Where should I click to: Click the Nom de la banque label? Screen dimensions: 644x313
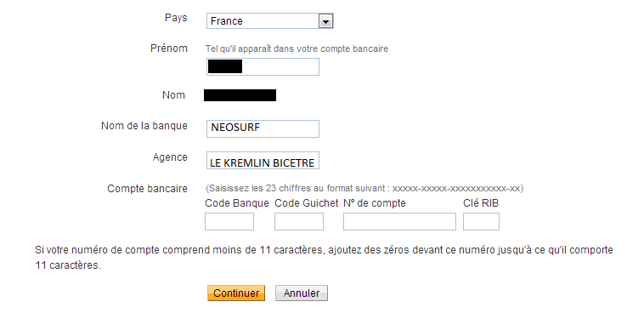[144, 126]
